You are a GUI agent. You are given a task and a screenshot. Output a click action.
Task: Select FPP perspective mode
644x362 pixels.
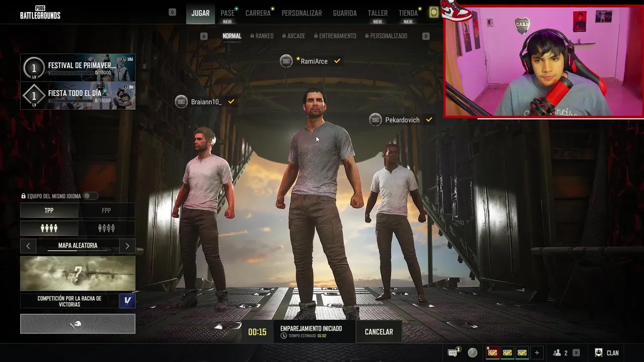click(x=106, y=210)
